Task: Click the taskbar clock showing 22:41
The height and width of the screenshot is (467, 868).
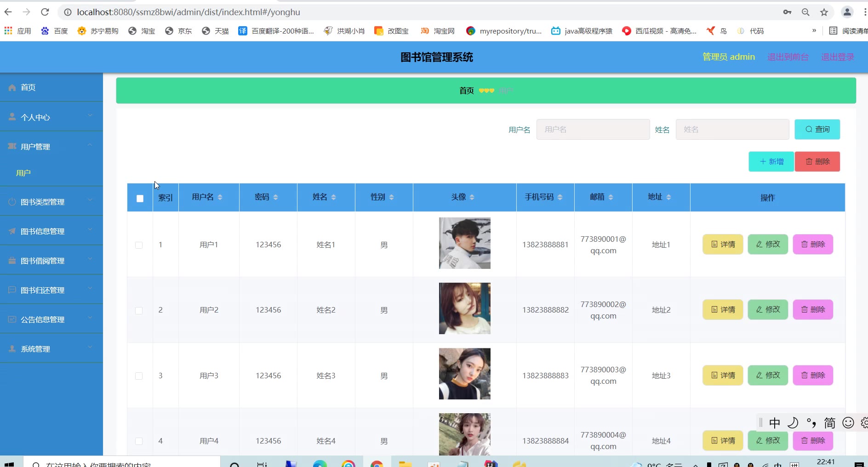Action: (x=826, y=462)
